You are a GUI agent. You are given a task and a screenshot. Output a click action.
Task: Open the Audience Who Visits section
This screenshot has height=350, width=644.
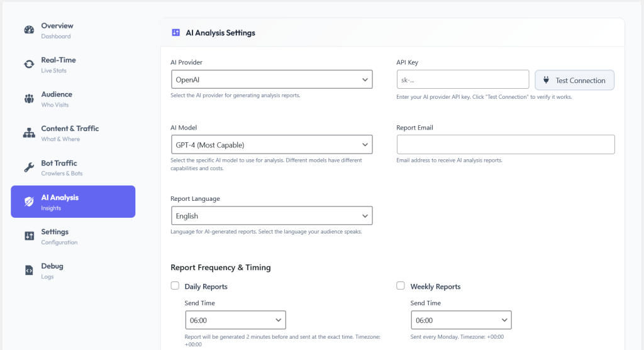(73, 99)
